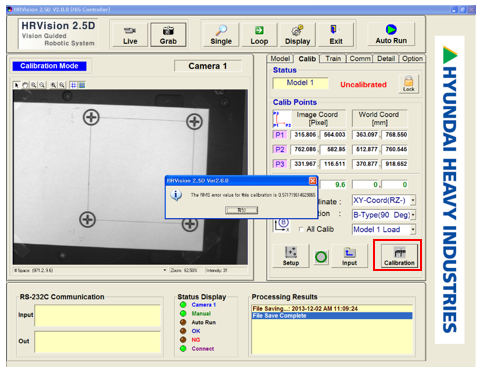The image size is (481, 373).
Task: Click the Camera 1 title label
Action: 208,66
